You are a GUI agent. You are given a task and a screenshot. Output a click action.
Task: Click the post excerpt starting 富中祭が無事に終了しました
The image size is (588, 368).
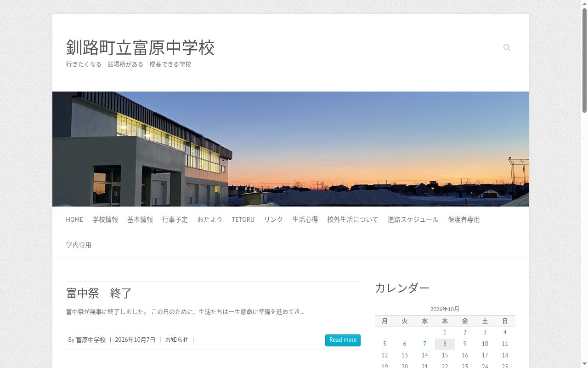tap(186, 312)
